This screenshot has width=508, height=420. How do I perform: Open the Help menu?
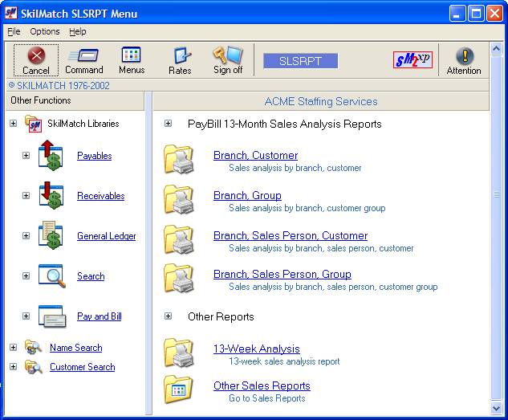click(77, 31)
